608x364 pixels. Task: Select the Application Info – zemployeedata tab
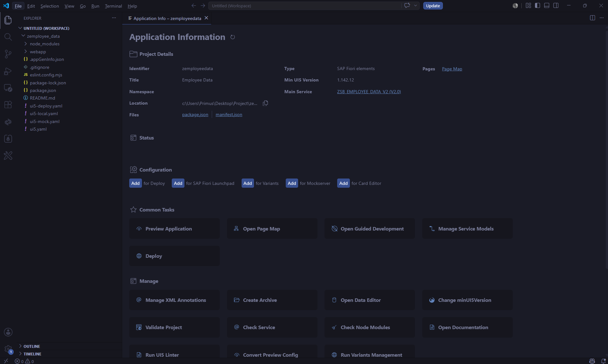167,18
